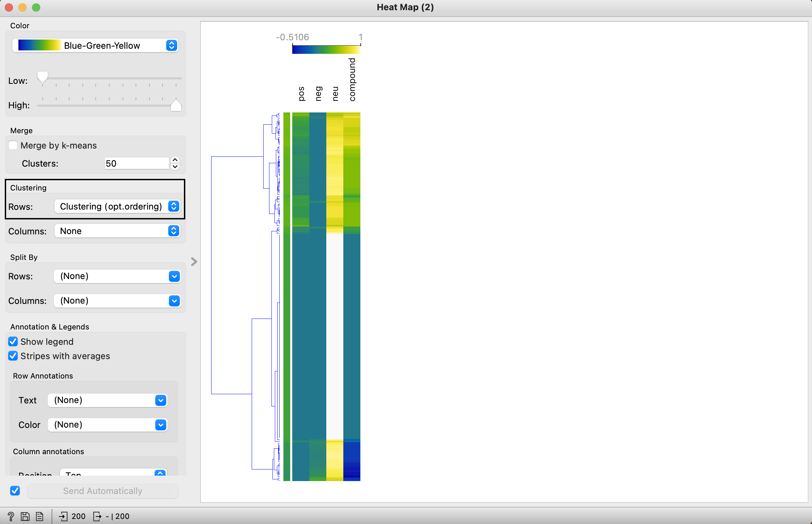Click the heat map legend color bar
This screenshot has width=812, height=524.
coord(326,50)
